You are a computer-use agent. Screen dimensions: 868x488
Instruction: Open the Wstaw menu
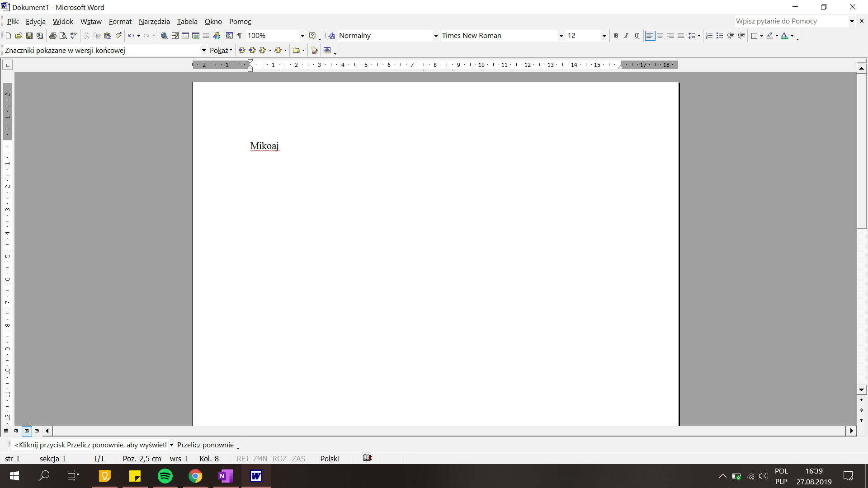(91, 21)
